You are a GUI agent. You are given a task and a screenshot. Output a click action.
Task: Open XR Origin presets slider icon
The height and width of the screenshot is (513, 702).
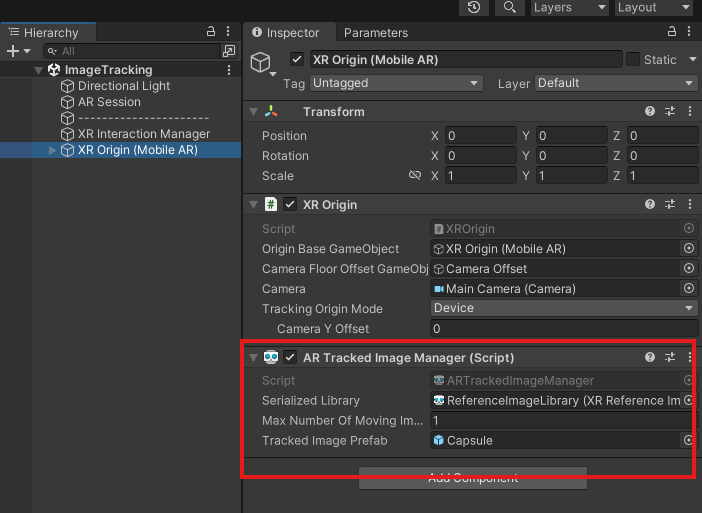[x=670, y=205]
